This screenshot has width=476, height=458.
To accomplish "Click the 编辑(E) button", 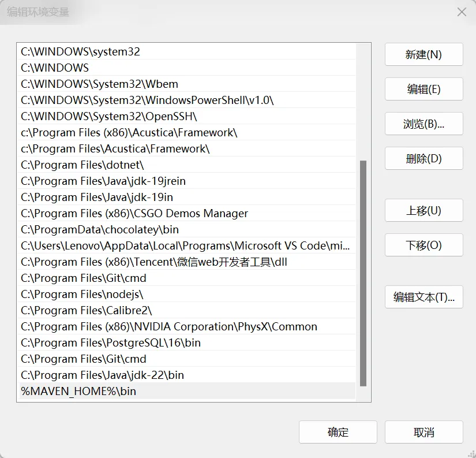I will 423,89.
